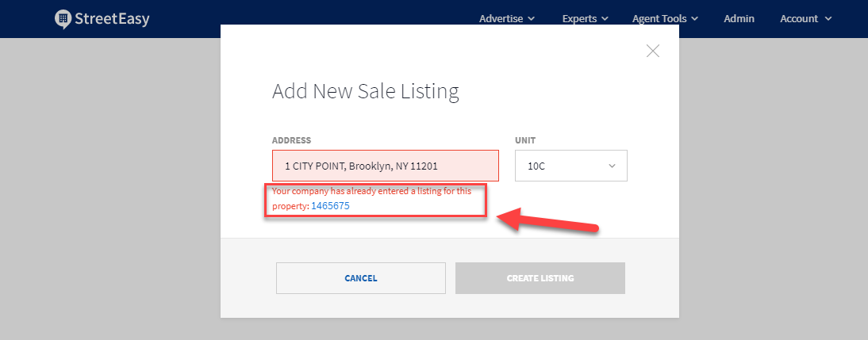Open the Agent Tools menu
The height and width of the screenshot is (340, 868).
[x=660, y=18]
